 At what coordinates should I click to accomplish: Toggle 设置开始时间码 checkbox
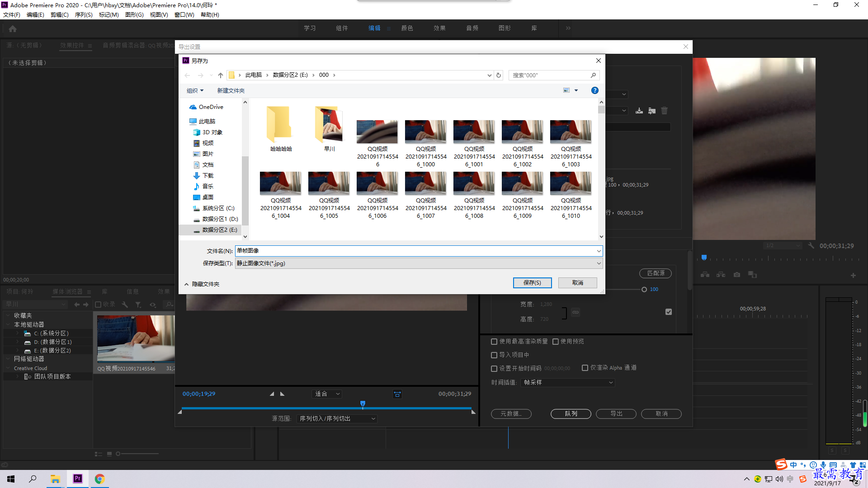[494, 369]
